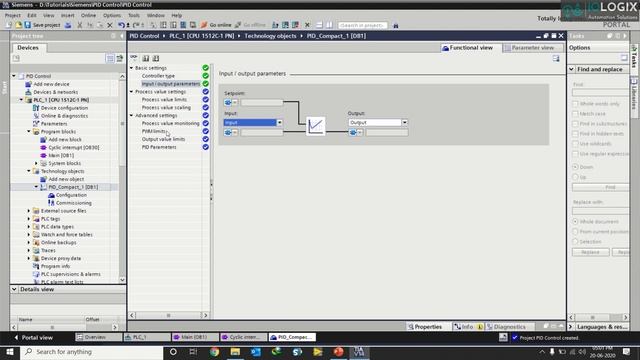640x360 pixels.
Task: Expand the System blocks tree node
Action: pos(36,163)
